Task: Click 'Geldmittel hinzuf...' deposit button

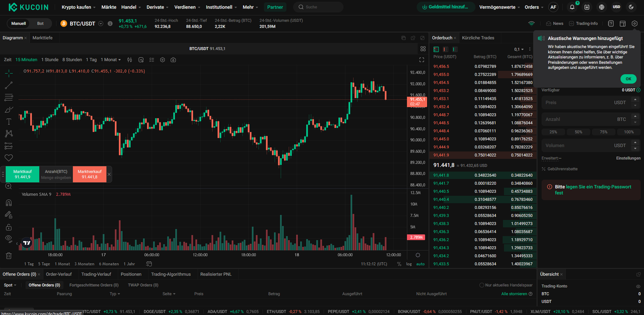Action: coord(445,7)
